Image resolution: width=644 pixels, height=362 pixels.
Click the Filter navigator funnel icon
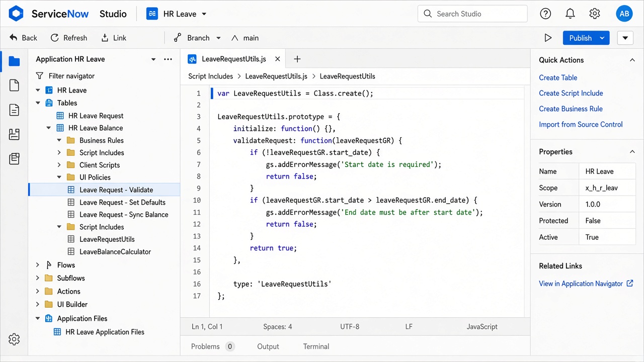pos(40,76)
